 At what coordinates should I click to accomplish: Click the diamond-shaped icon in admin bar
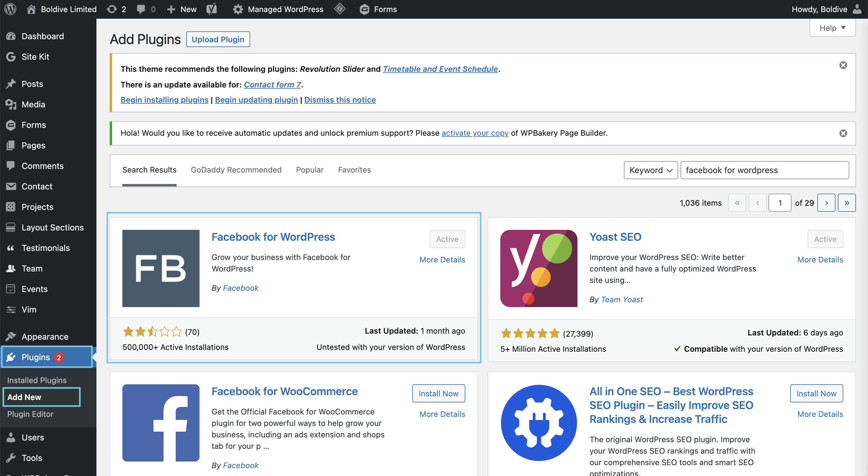click(340, 9)
